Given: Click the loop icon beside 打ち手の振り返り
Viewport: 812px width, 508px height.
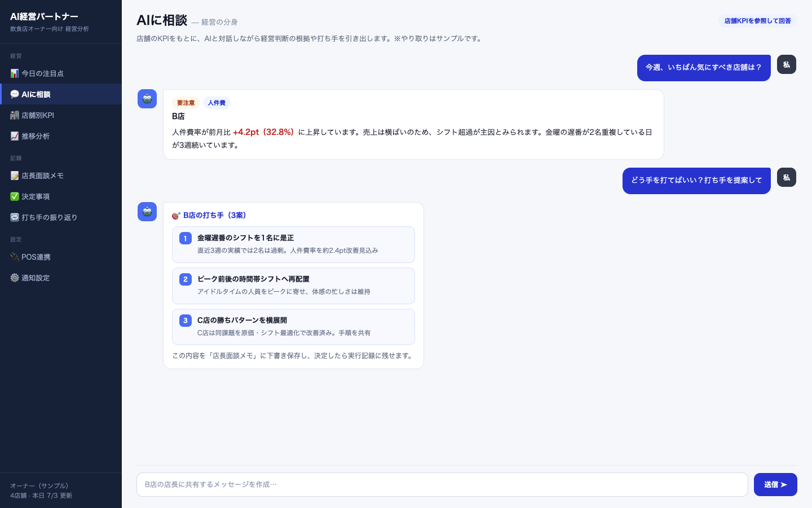Looking at the screenshot, I should click(x=15, y=217).
